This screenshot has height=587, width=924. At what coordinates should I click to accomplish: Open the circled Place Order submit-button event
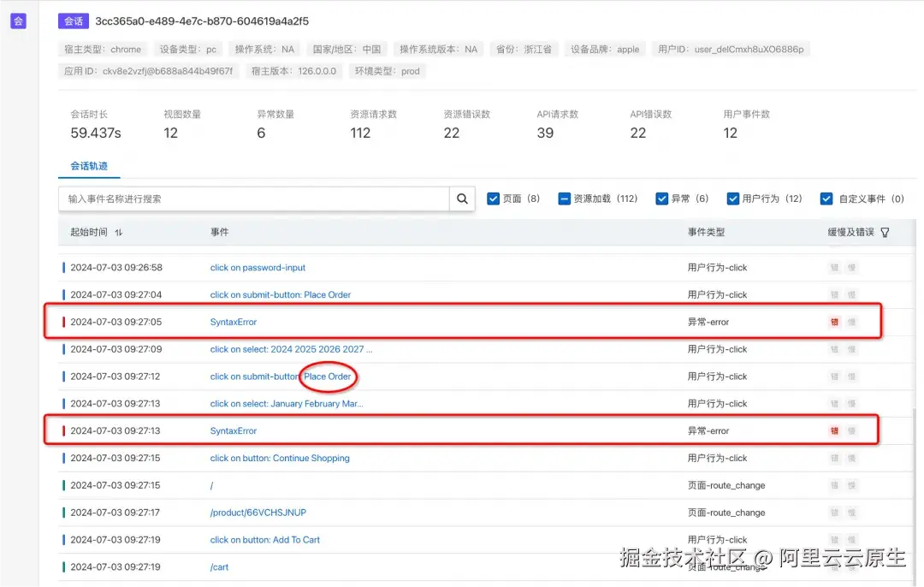coord(328,377)
